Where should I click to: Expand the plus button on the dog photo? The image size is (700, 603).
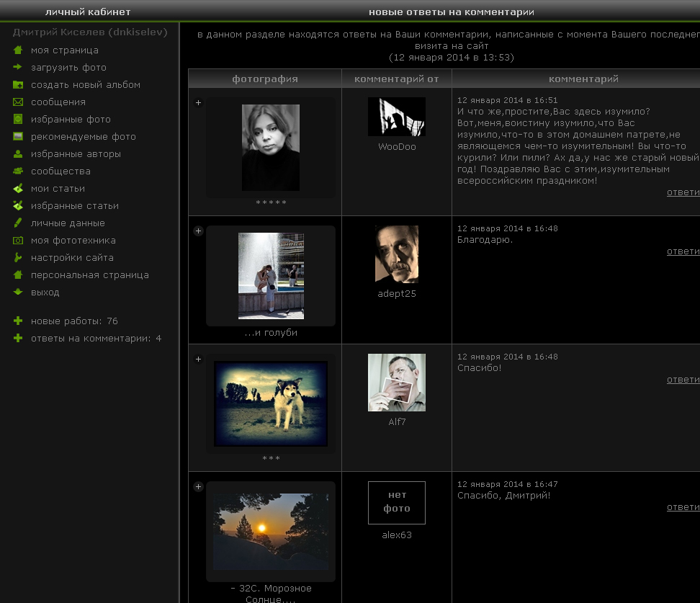point(198,359)
